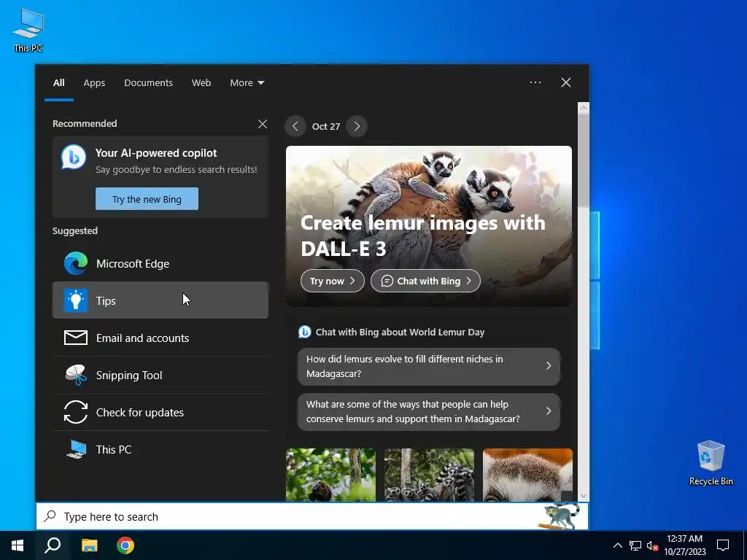747x560 pixels.
Task: Go to previous day before Oct 27
Action: tap(295, 126)
